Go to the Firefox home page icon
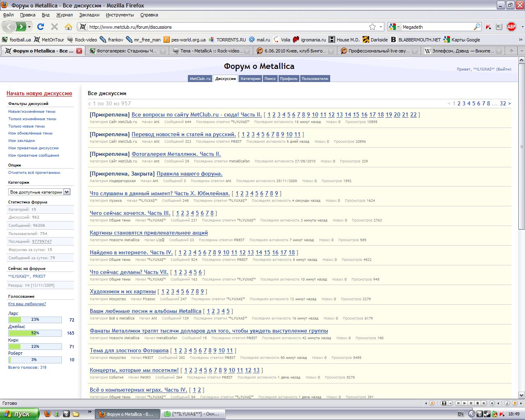The height and width of the screenshot is (420, 525). point(68,27)
